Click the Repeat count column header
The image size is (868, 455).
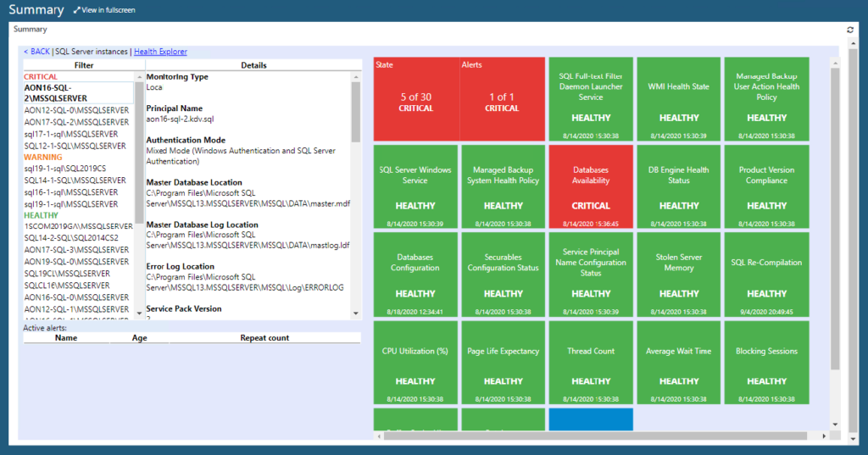point(264,338)
